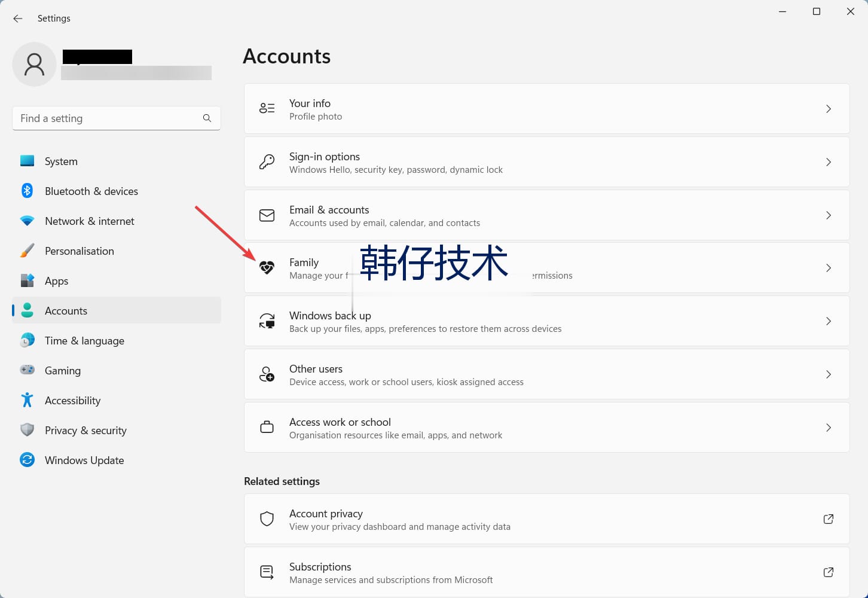The image size is (868, 598).
Task: Click the Windows back up sync icon
Action: tap(267, 321)
